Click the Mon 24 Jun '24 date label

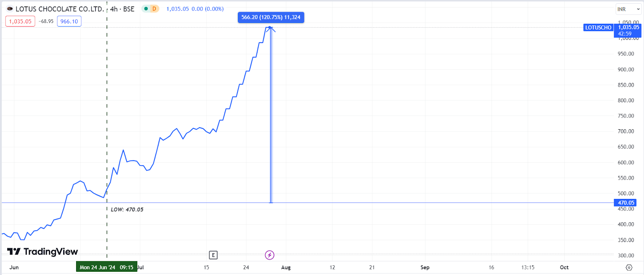(106, 267)
